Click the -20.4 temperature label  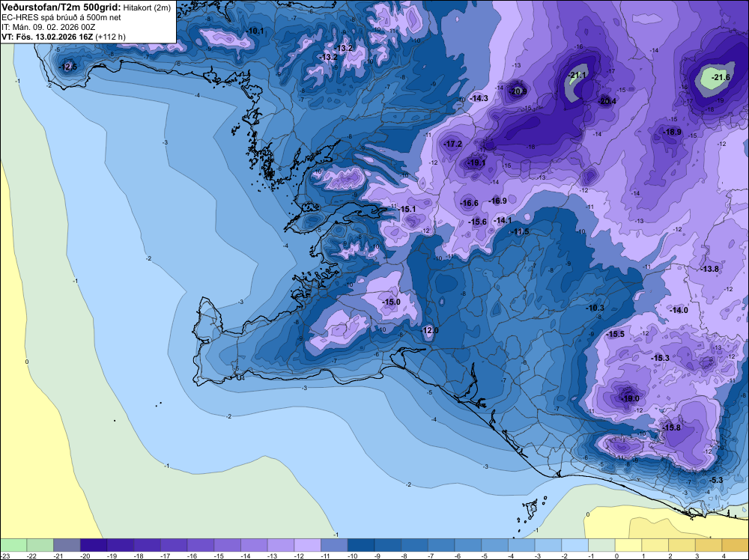click(607, 101)
